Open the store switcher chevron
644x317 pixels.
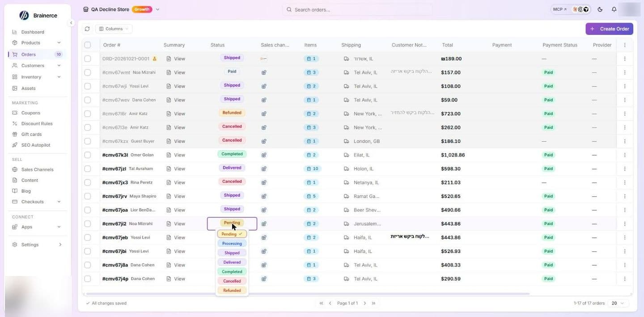click(x=157, y=9)
